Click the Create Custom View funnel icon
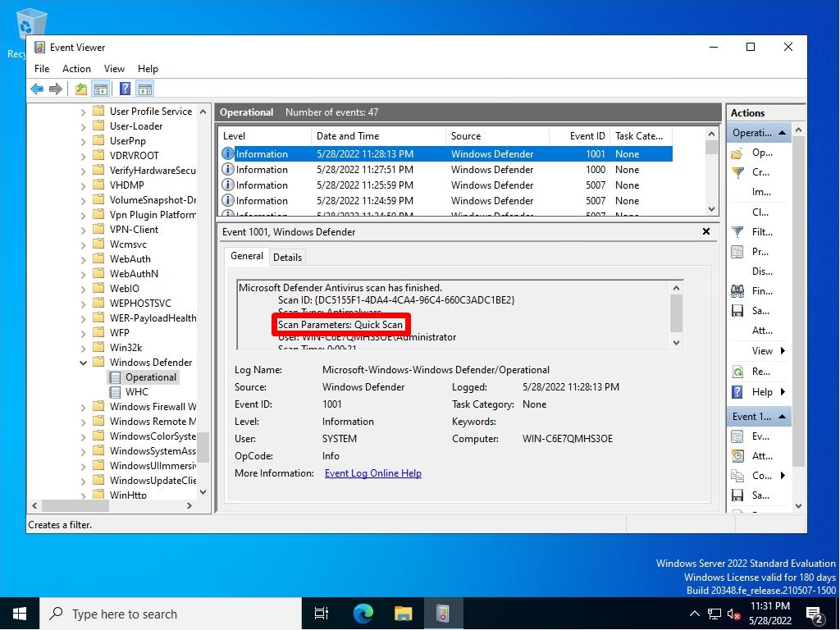The image size is (840, 630). point(737,172)
